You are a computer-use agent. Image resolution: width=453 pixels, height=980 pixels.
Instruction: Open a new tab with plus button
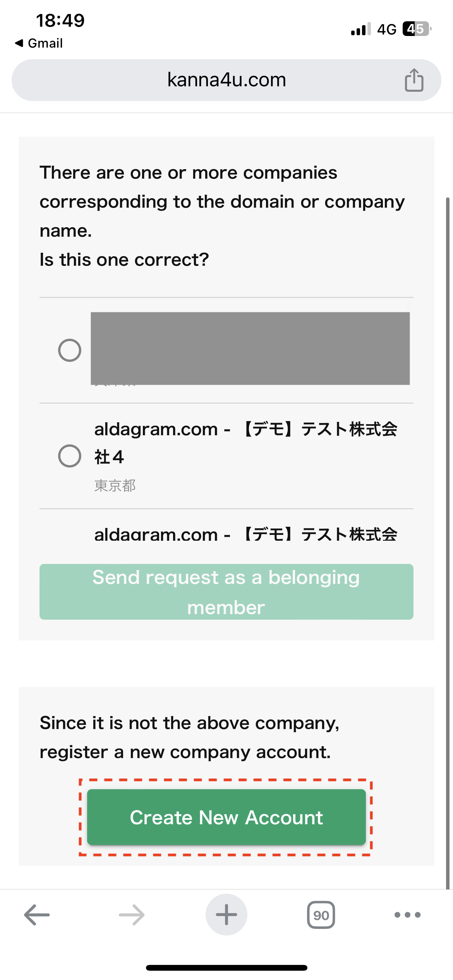[226, 915]
